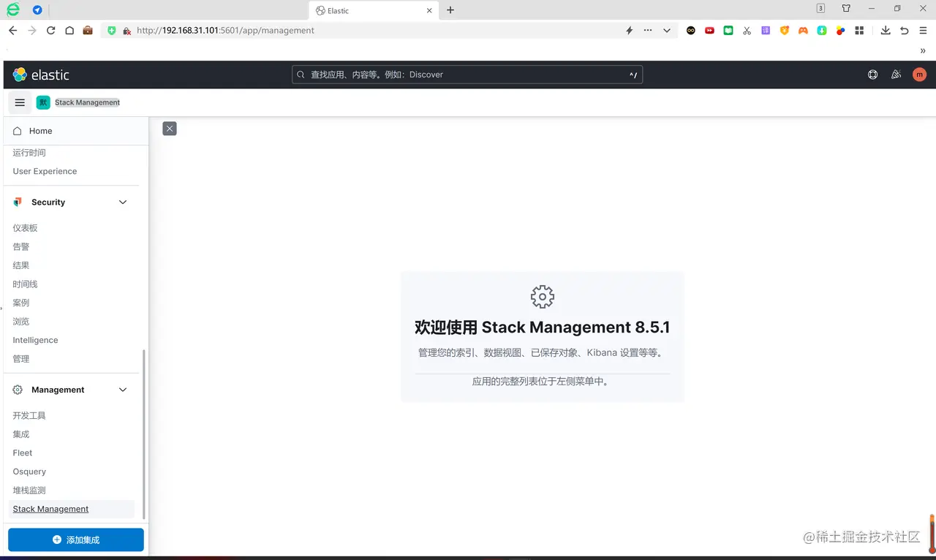
Task: Click the orange shield extension icon
Action: click(785, 31)
